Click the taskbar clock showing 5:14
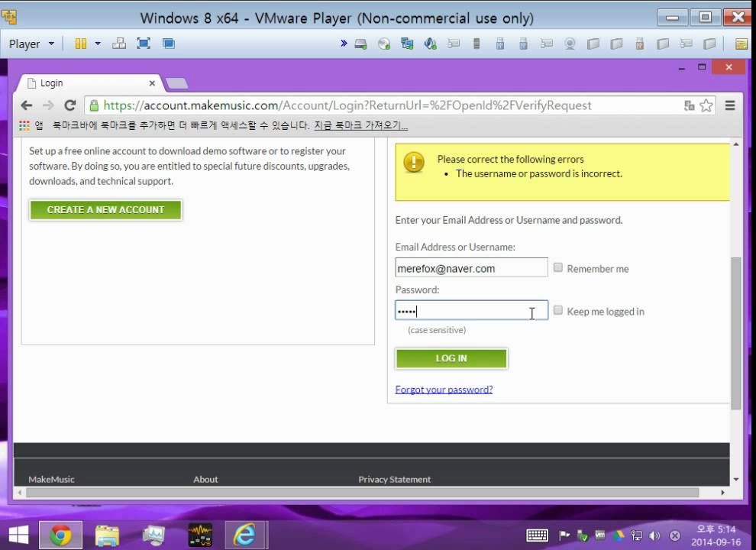Viewport: 756px width, 550px height. (x=716, y=535)
